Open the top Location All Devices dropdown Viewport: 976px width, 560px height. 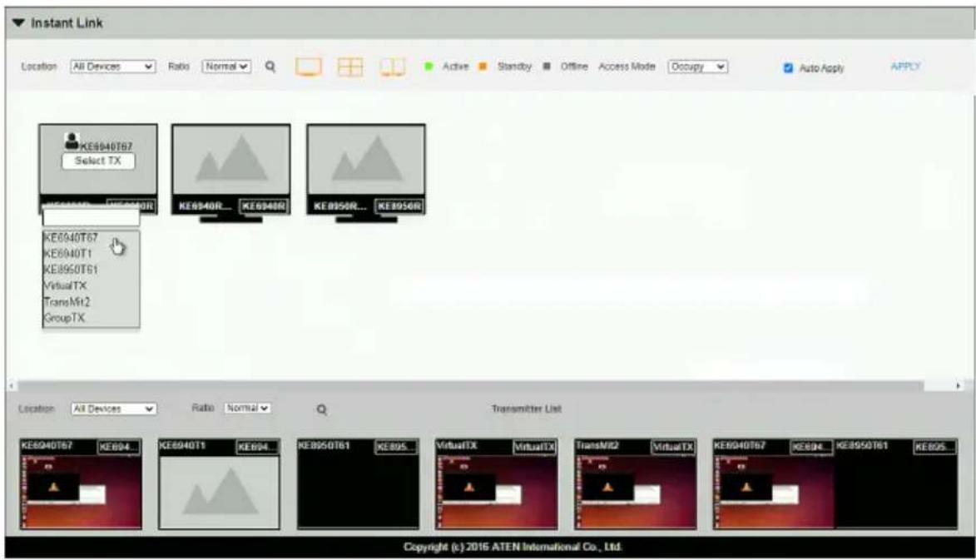[x=112, y=67]
